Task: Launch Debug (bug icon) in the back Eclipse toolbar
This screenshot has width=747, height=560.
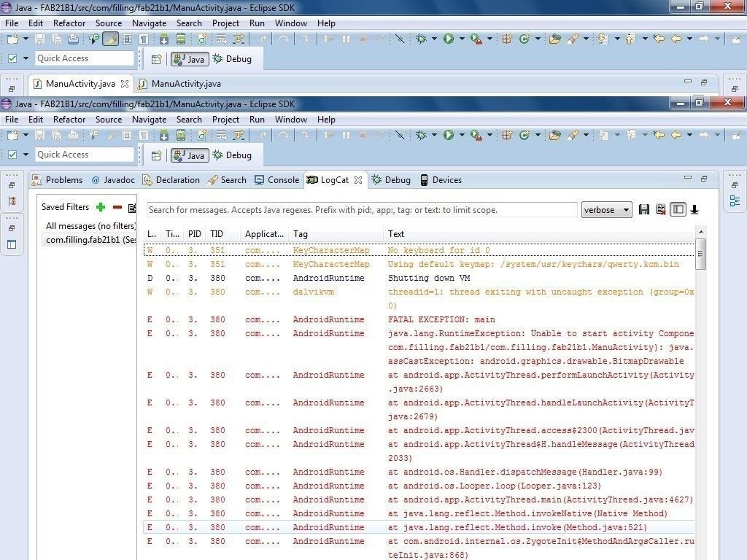Action: (x=421, y=39)
